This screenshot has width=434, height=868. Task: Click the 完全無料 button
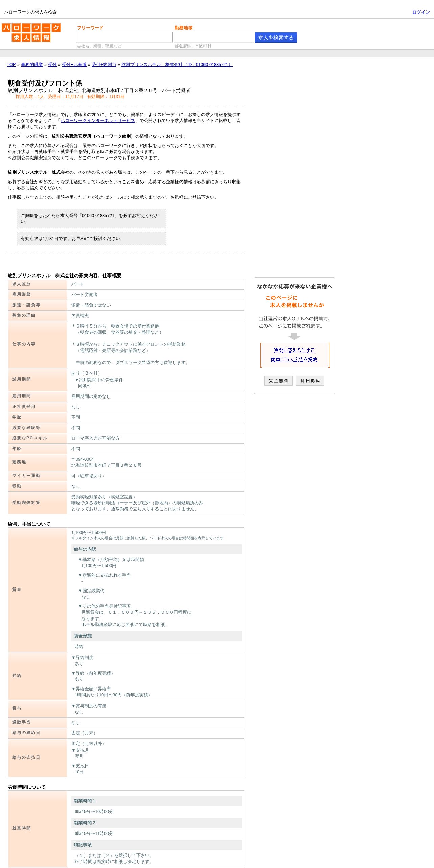coord(279,381)
